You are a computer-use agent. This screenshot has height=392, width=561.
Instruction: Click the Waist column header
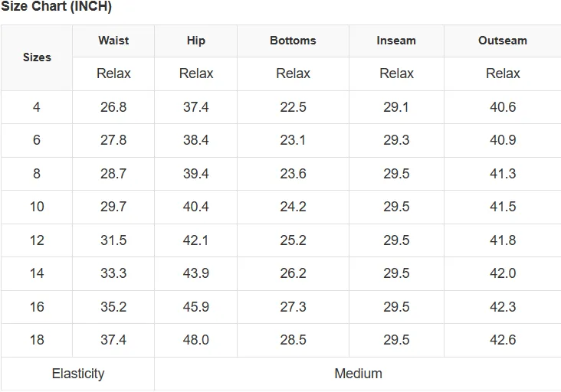tap(113, 41)
